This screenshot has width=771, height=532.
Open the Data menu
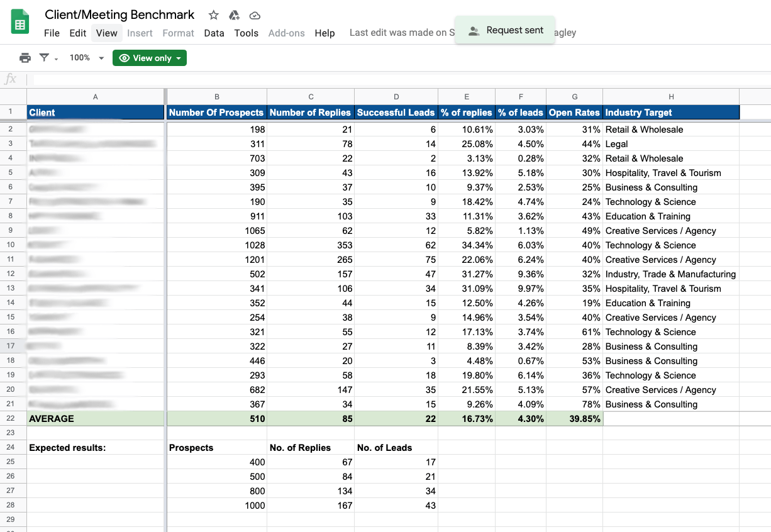pos(214,33)
